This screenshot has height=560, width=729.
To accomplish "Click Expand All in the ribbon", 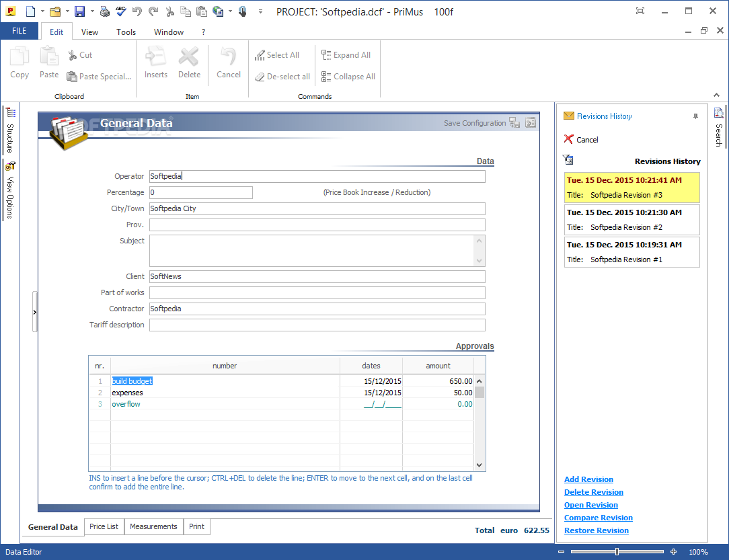I will (346, 55).
